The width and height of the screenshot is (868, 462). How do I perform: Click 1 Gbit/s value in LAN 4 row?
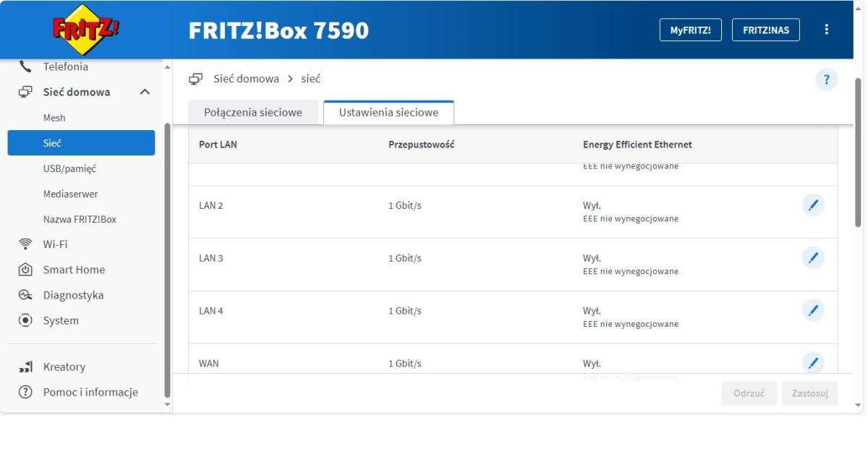tap(404, 311)
